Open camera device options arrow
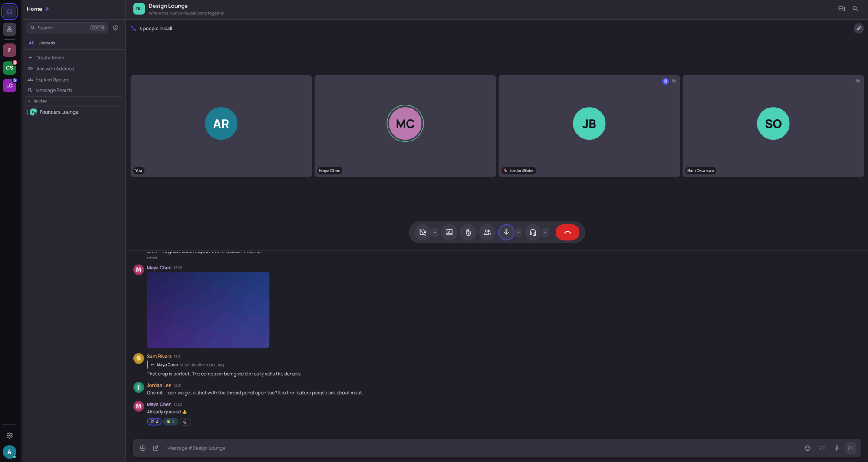Image resolution: width=868 pixels, height=462 pixels. coord(435,233)
